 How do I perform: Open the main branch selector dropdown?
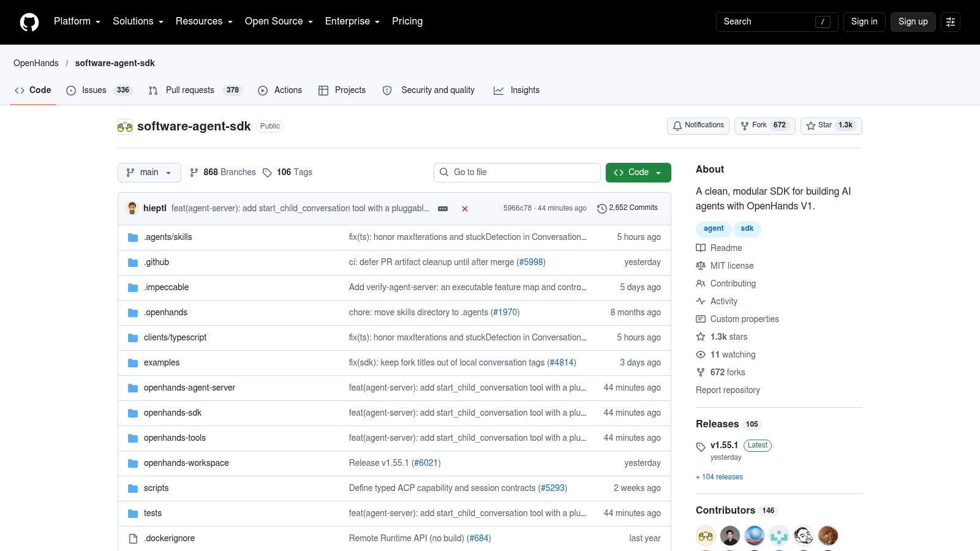point(149,173)
